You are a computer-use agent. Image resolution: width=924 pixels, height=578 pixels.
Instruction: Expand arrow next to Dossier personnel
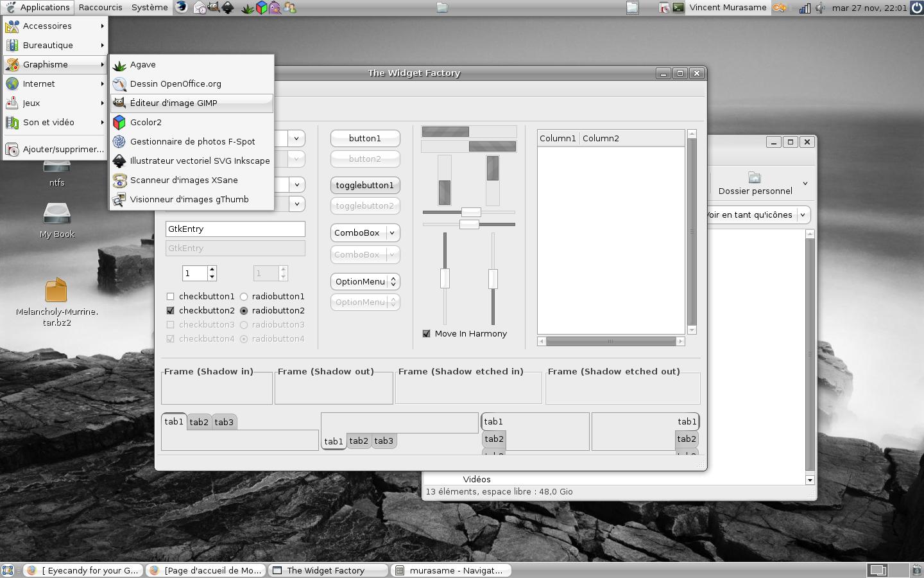(805, 184)
